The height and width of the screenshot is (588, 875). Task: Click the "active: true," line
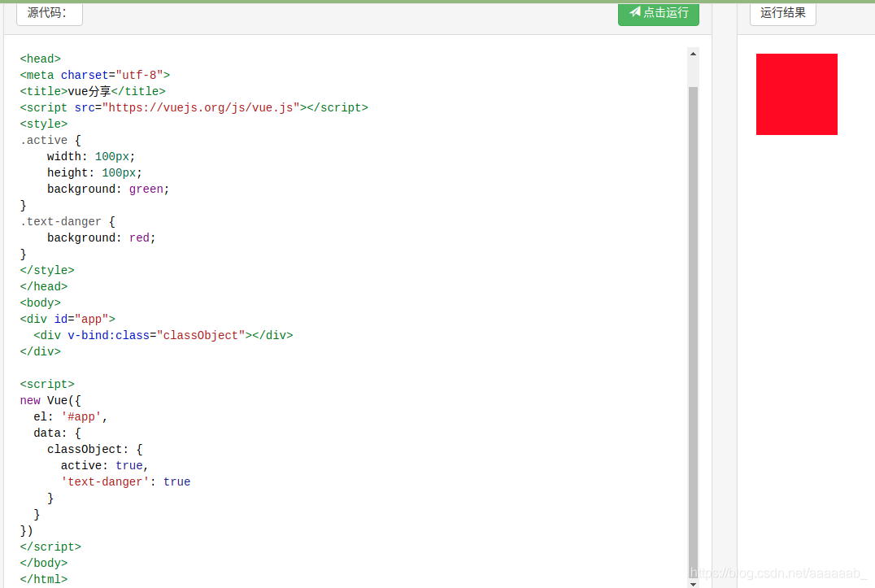(x=104, y=465)
